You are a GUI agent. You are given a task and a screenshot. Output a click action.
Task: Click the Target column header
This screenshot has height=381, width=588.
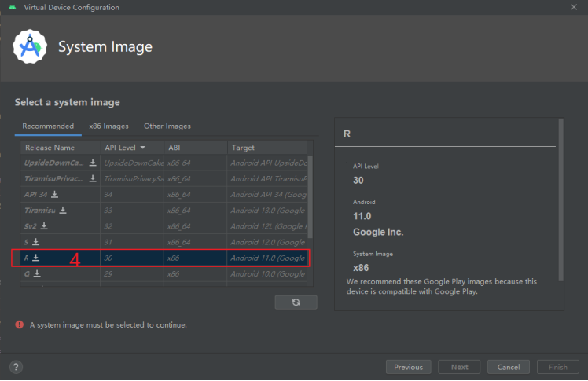pyautogui.click(x=266, y=148)
